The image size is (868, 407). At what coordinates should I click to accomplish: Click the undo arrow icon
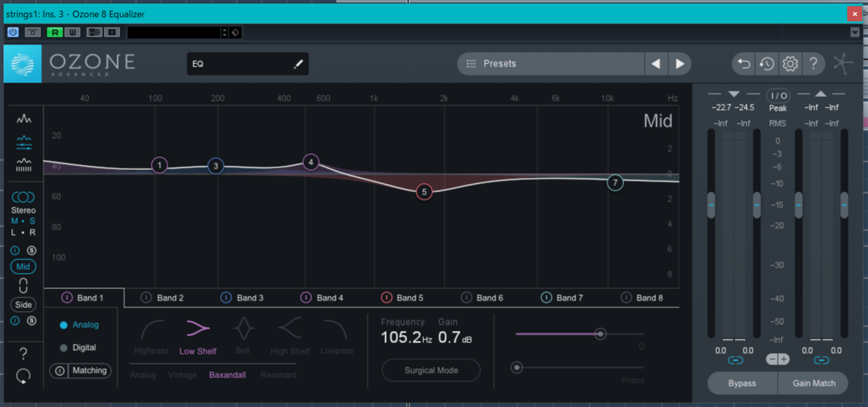pyautogui.click(x=744, y=64)
